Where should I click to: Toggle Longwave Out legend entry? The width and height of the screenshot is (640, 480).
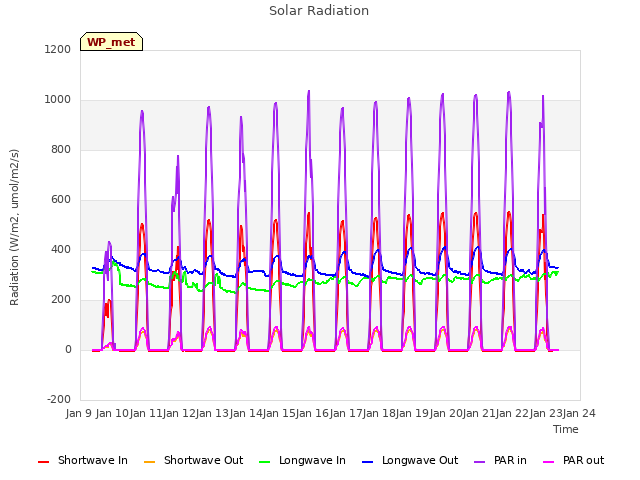point(410,461)
